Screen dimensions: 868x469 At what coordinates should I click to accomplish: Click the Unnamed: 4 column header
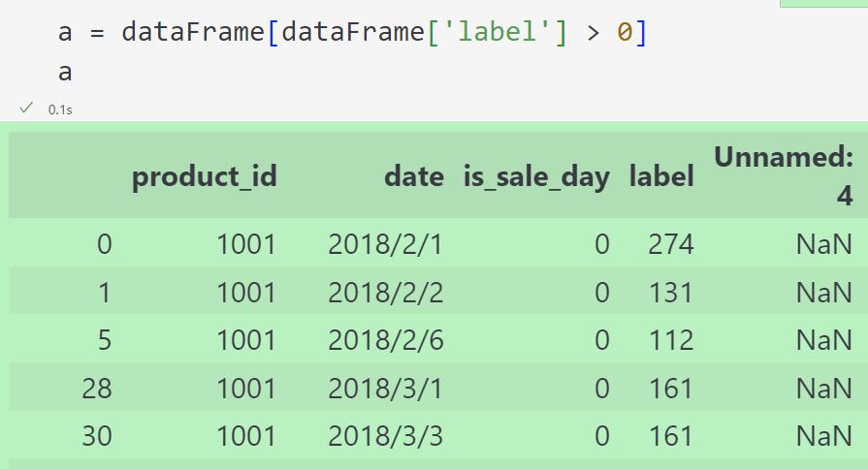tap(784, 176)
